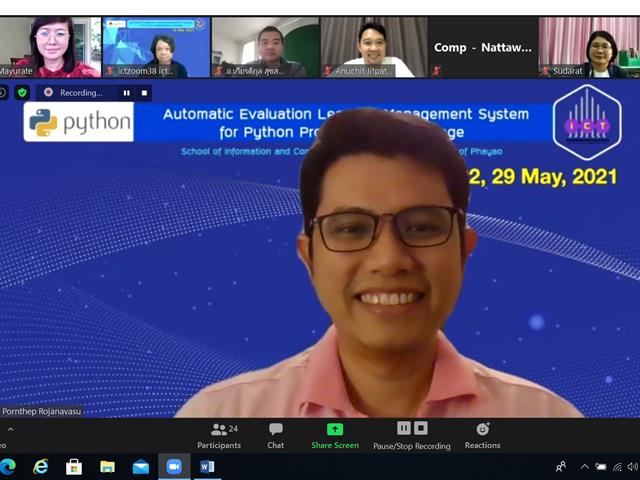Select Anuchit Jitpat's video thumbnail
Image resolution: width=640 pixels, height=480 pixels.
pos(374,47)
